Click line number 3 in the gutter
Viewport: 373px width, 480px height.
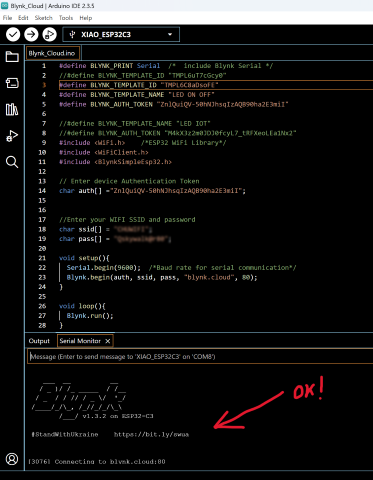click(x=44, y=85)
